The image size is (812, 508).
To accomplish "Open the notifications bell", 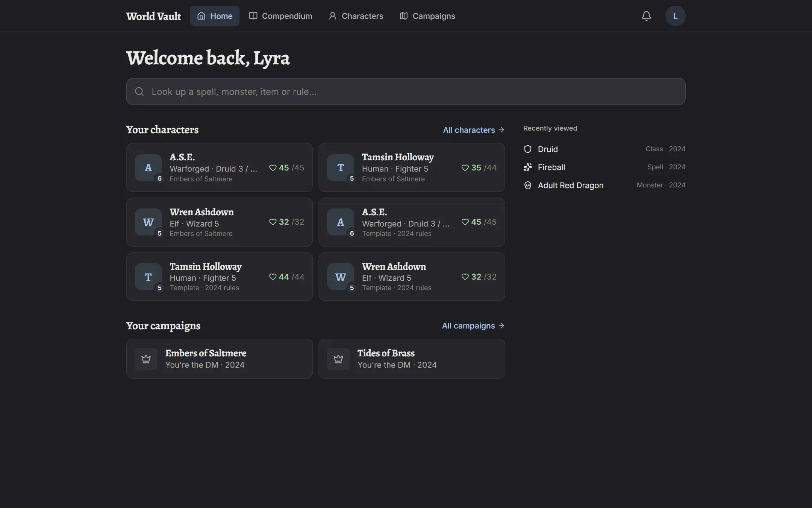I will (x=646, y=16).
